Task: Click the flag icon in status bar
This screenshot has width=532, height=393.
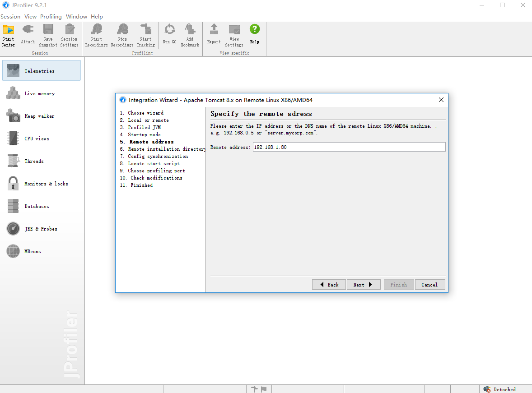Action: pyautogui.click(x=264, y=389)
